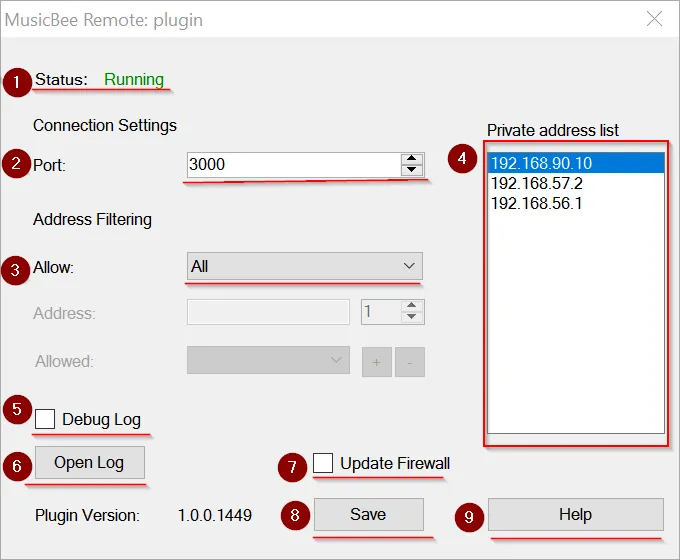Decrease the Port value with down arrow
This screenshot has height=560, width=680.
412,170
